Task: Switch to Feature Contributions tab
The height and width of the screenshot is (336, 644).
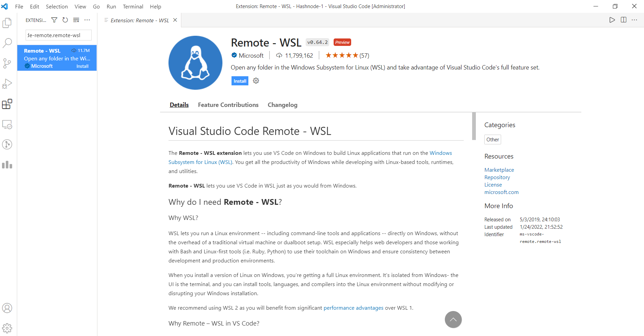Action: [x=228, y=105]
